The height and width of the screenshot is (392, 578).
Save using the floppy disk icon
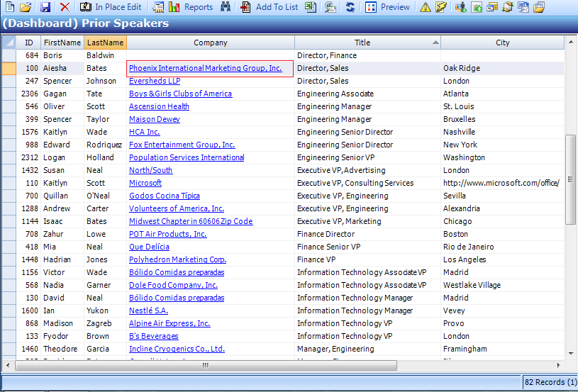(x=45, y=6)
